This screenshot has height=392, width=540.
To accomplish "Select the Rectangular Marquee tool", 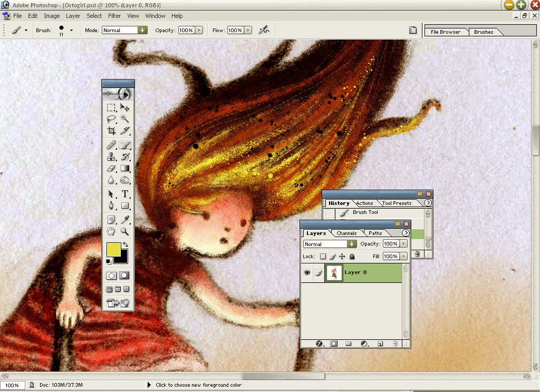I will click(x=111, y=107).
